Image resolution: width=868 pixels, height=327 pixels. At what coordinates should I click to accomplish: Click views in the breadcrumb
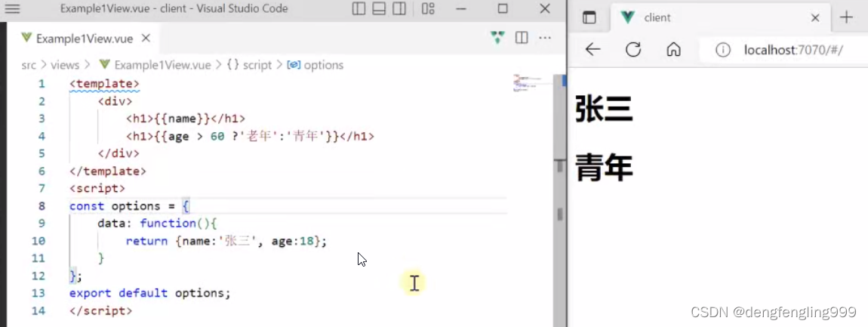[x=66, y=65]
